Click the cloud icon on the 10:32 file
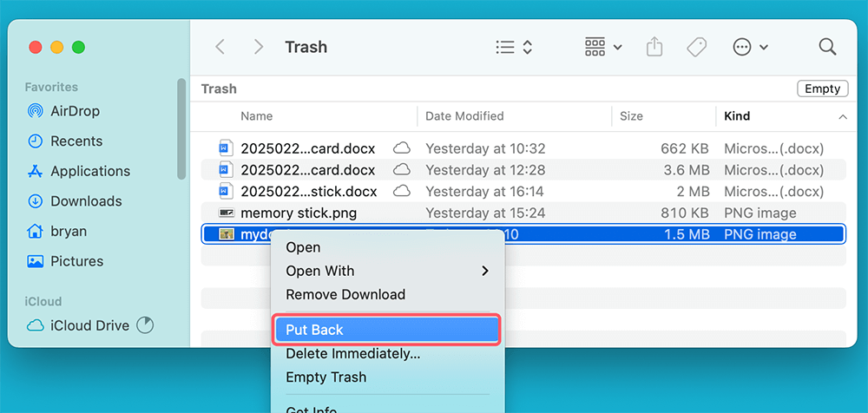Viewport: 868px width, 413px height. [x=402, y=148]
